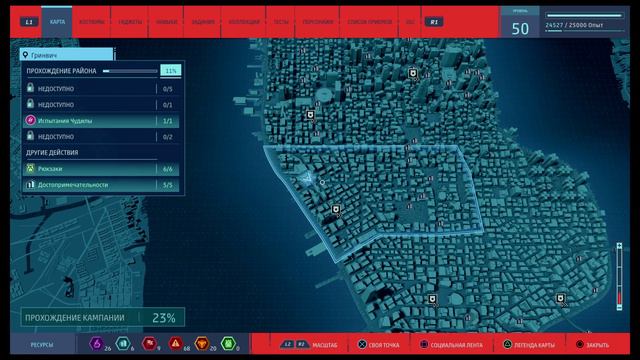Select the Испытания Чудилы row
640x360 pixels.
tap(101, 121)
